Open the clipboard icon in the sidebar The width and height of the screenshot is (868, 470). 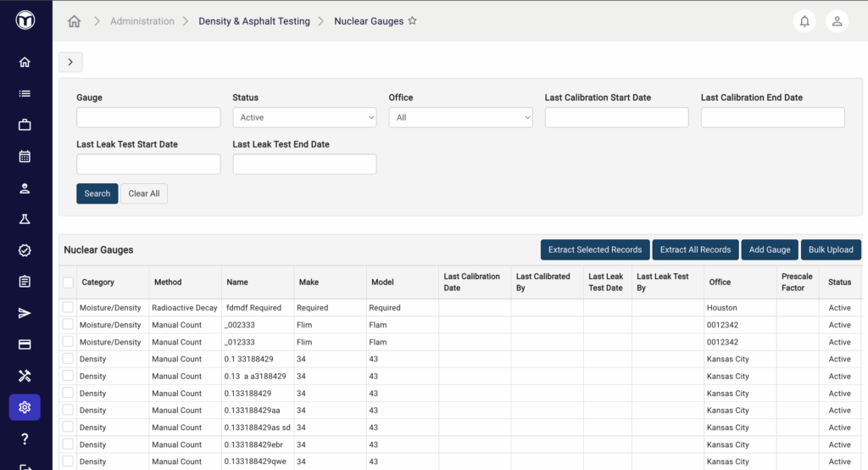(x=25, y=282)
